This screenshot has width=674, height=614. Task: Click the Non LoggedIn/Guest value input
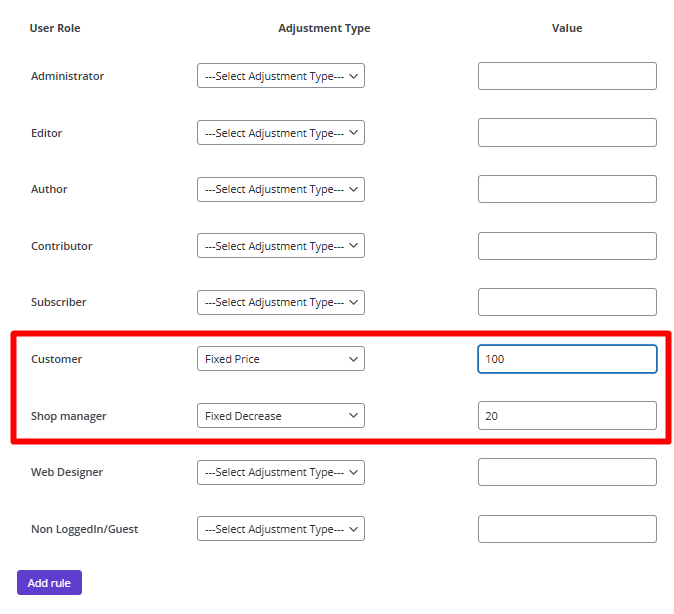[x=567, y=529]
